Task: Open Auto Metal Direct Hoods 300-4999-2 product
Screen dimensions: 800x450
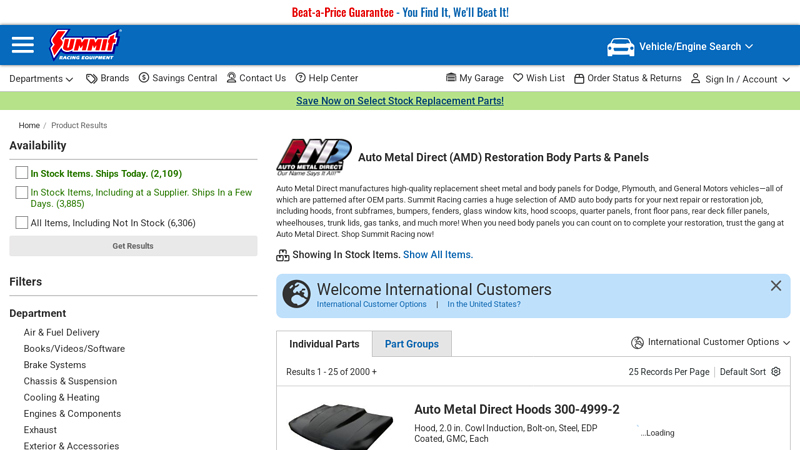Action: [516, 410]
